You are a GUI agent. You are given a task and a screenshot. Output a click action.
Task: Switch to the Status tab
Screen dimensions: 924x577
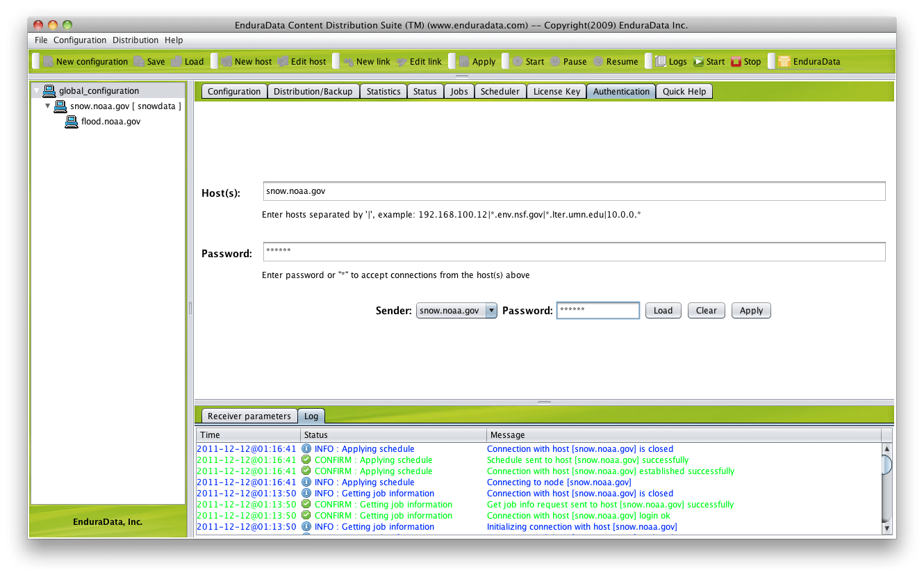pyautogui.click(x=425, y=91)
